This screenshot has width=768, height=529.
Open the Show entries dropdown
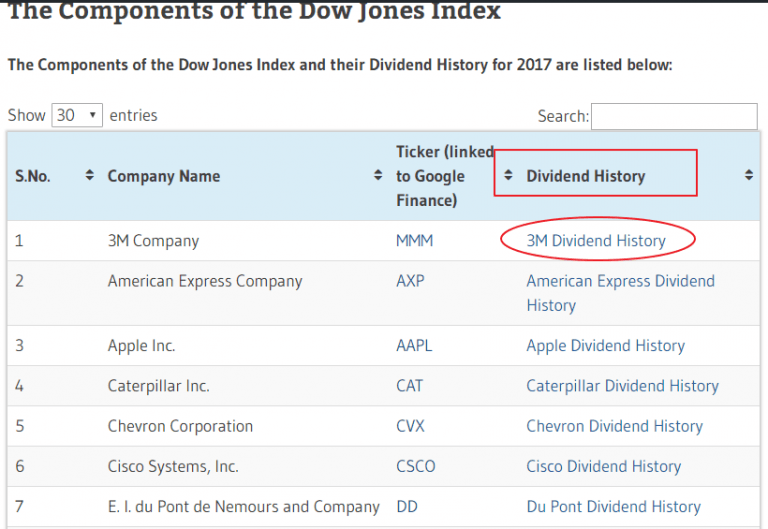[x=77, y=115]
